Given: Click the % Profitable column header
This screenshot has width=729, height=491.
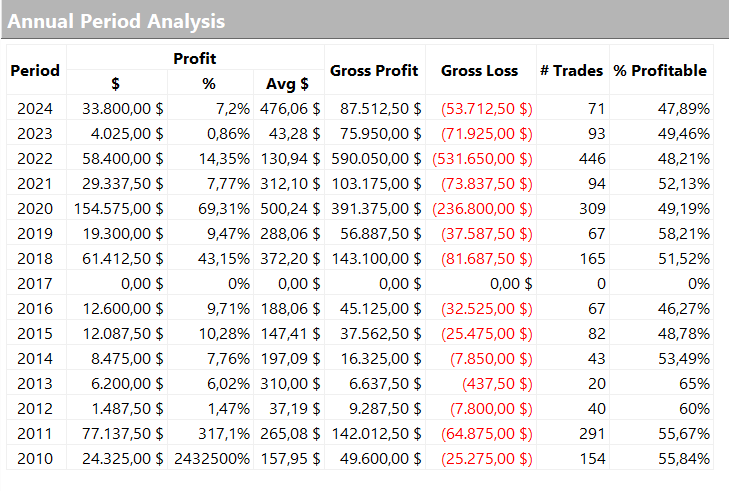Looking at the screenshot, I should pos(661,71).
